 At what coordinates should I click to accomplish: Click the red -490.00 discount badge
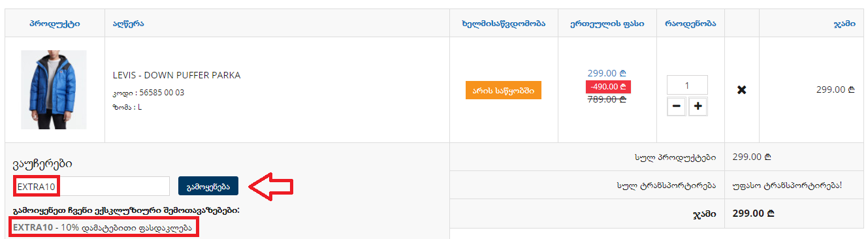608,87
